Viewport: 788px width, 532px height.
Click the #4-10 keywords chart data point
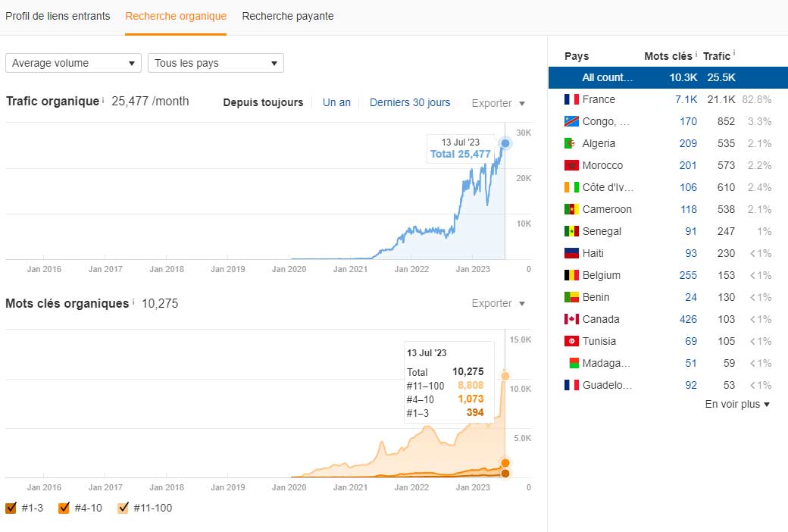(505, 462)
